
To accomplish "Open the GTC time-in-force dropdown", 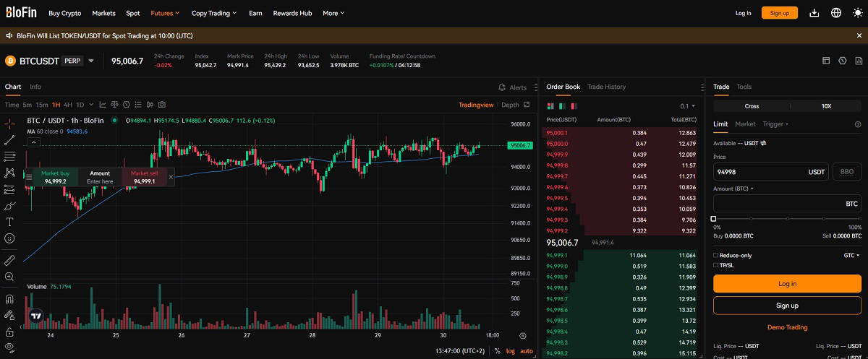I will (x=851, y=255).
